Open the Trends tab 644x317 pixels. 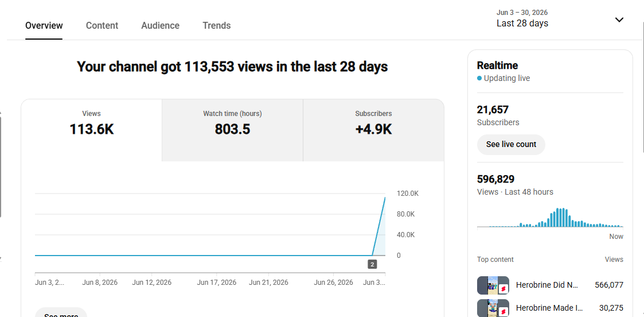[216, 25]
